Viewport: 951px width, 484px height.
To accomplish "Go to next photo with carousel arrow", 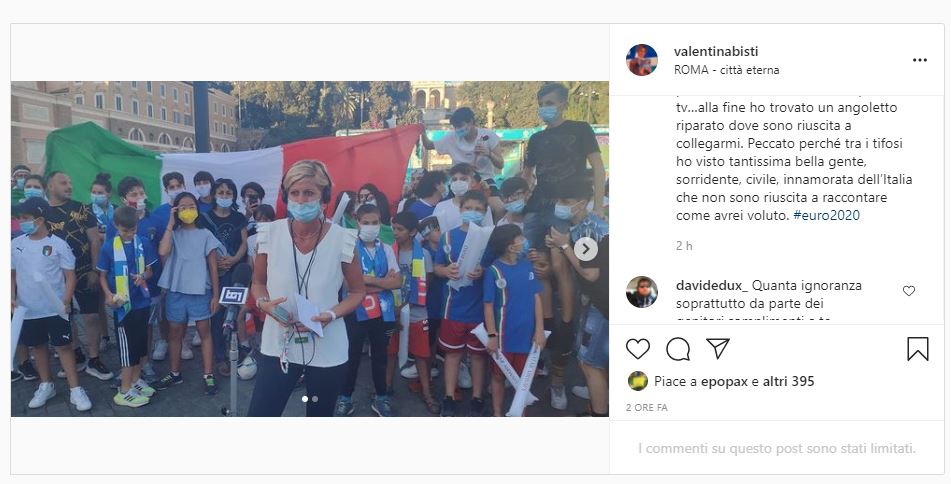I will click(x=585, y=249).
